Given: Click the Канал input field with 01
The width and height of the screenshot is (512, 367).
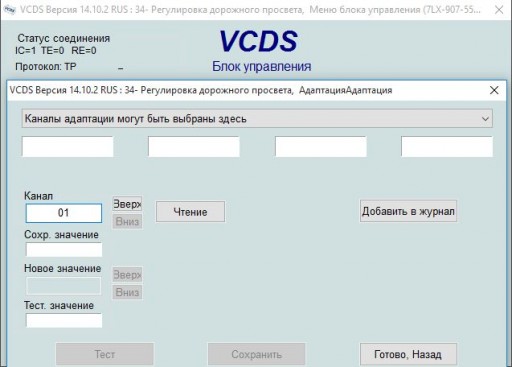Looking at the screenshot, I should click(x=64, y=213).
